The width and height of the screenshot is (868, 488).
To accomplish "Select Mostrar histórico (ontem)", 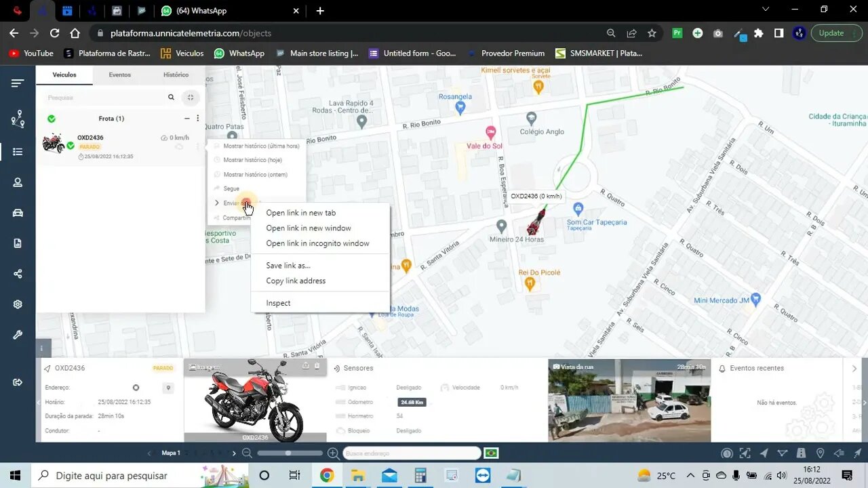I will coord(256,175).
